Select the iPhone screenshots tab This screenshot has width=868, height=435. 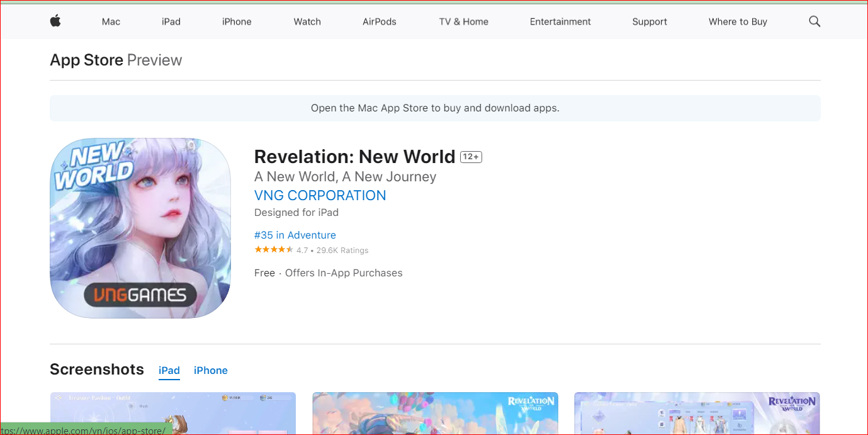[211, 370]
